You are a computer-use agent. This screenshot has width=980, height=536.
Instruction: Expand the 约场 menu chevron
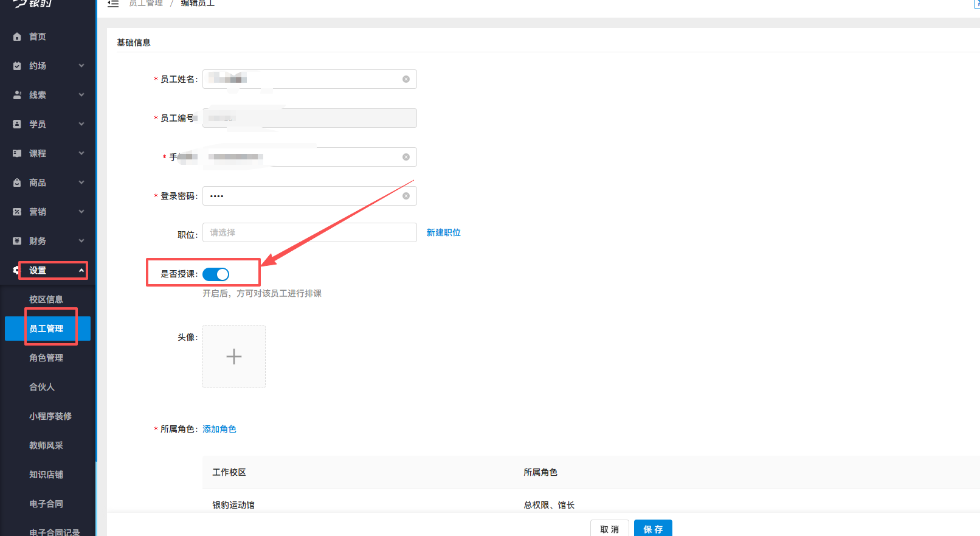(x=81, y=66)
